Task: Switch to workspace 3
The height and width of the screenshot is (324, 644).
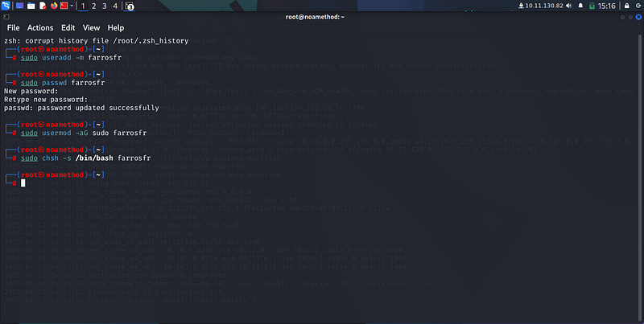Action: click(105, 6)
